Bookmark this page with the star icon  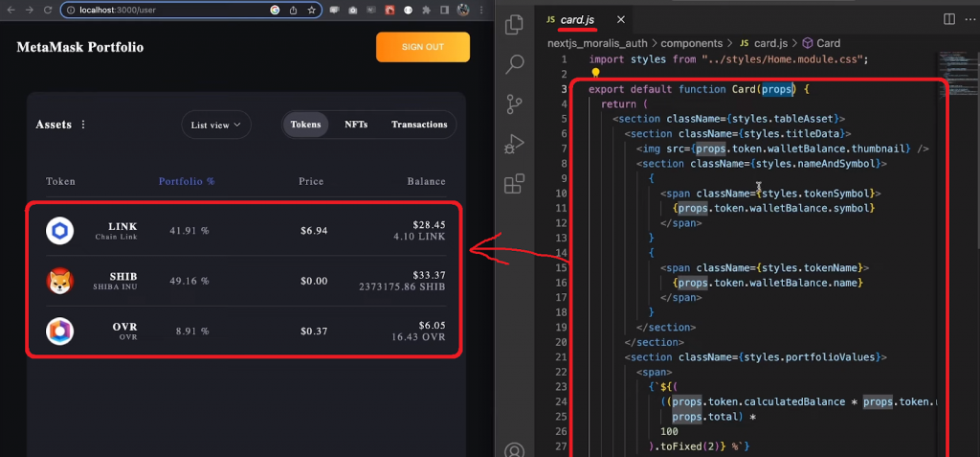point(312,10)
